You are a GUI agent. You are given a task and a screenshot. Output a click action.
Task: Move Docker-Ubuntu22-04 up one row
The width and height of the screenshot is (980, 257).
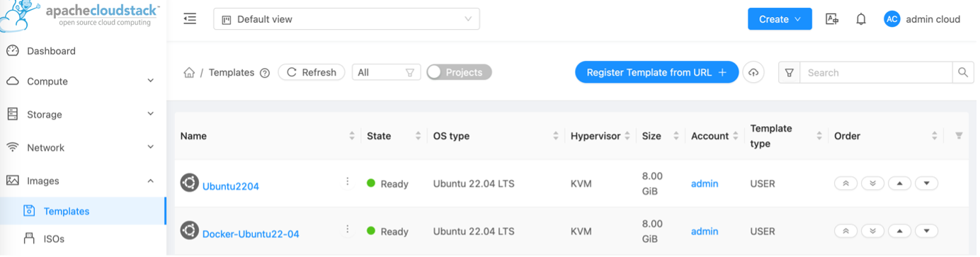click(x=899, y=231)
